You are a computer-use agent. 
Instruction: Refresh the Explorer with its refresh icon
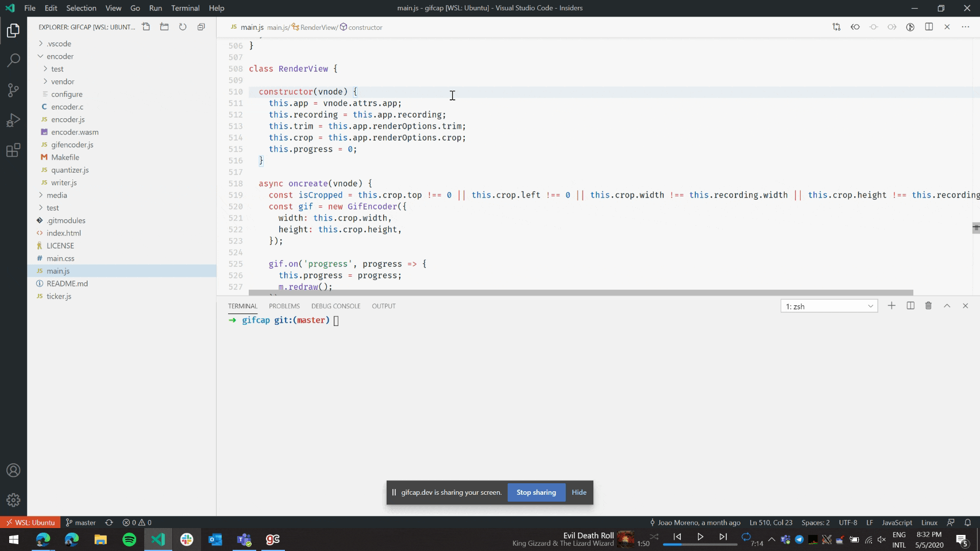183,26
